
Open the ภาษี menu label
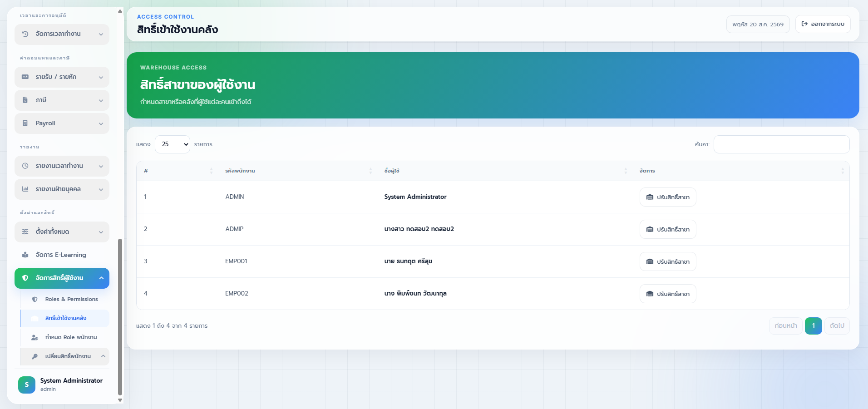coord(41,100)
